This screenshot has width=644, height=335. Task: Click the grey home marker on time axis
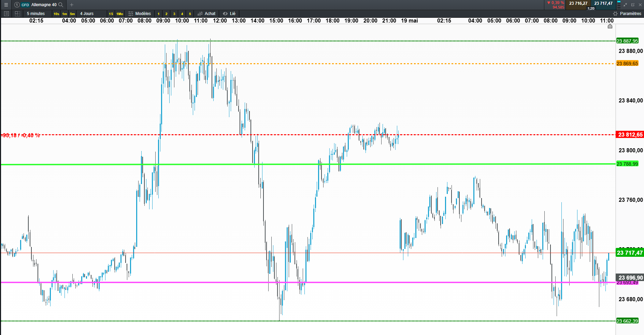(x=610, y=26)
